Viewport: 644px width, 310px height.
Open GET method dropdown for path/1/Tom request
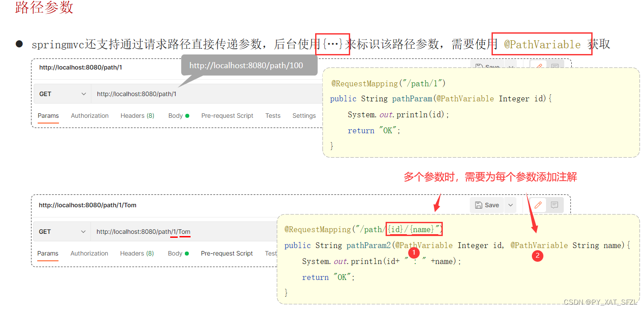tap(62, 232)
